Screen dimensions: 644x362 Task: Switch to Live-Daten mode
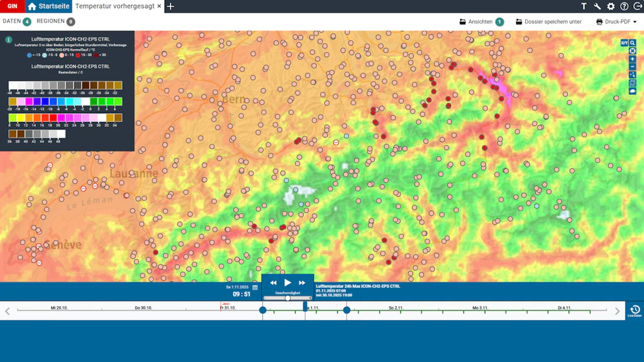coord(635,311)
